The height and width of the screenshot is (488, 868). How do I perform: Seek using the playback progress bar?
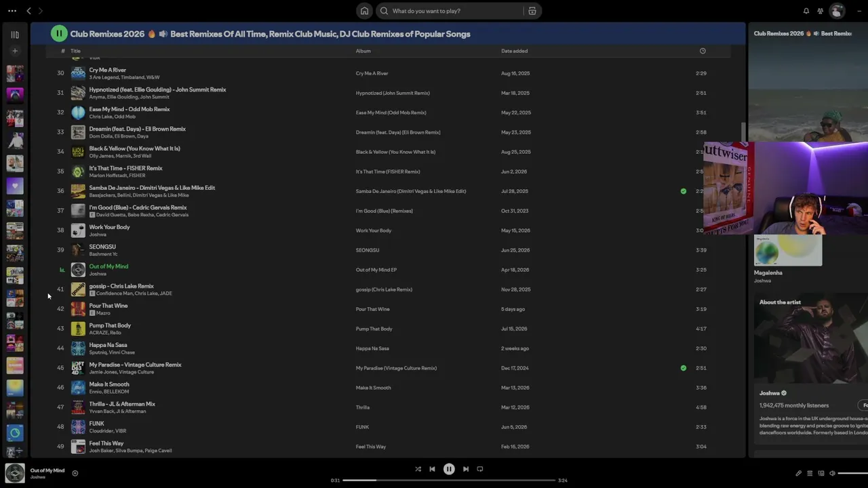click(x=449, y=480)
